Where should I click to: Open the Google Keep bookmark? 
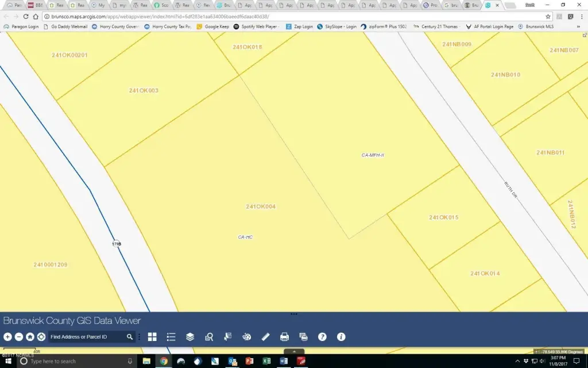click(213, 26)
